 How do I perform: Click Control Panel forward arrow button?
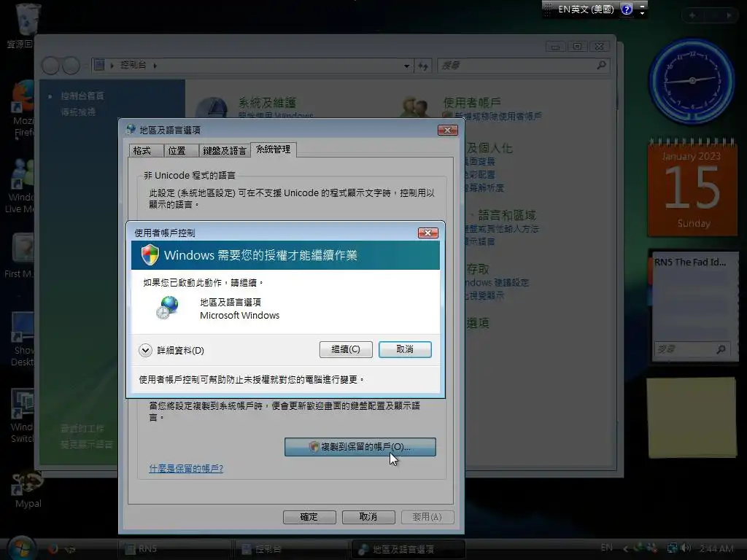click(71, 66)
